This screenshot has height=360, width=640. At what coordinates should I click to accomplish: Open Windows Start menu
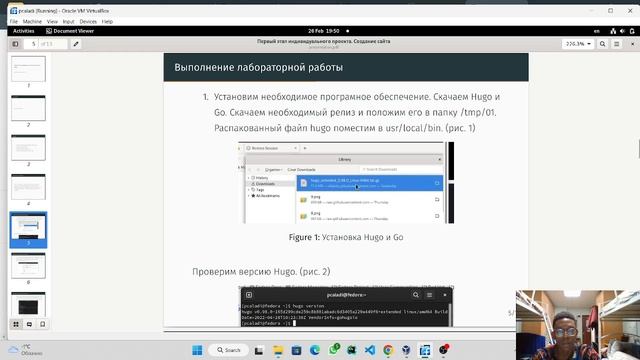click(197, 350)
